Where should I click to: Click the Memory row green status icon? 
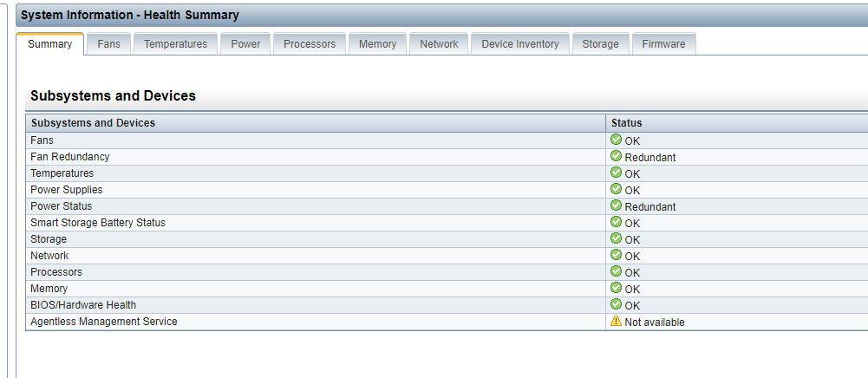click(616, 288)
